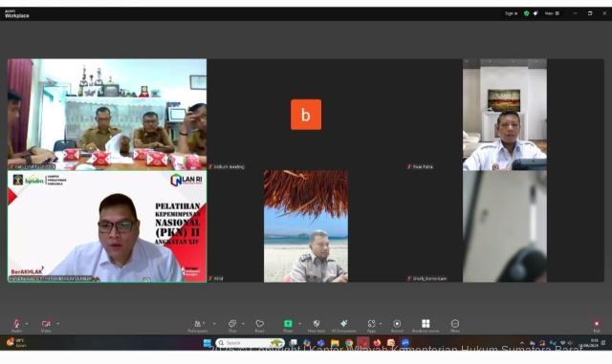
Task: Expand the Participants options arrow
Action: [214, 324]
